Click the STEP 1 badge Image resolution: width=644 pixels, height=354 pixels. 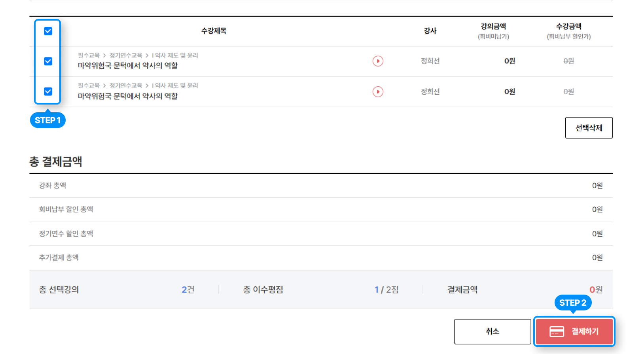click(x=48, y=120)
